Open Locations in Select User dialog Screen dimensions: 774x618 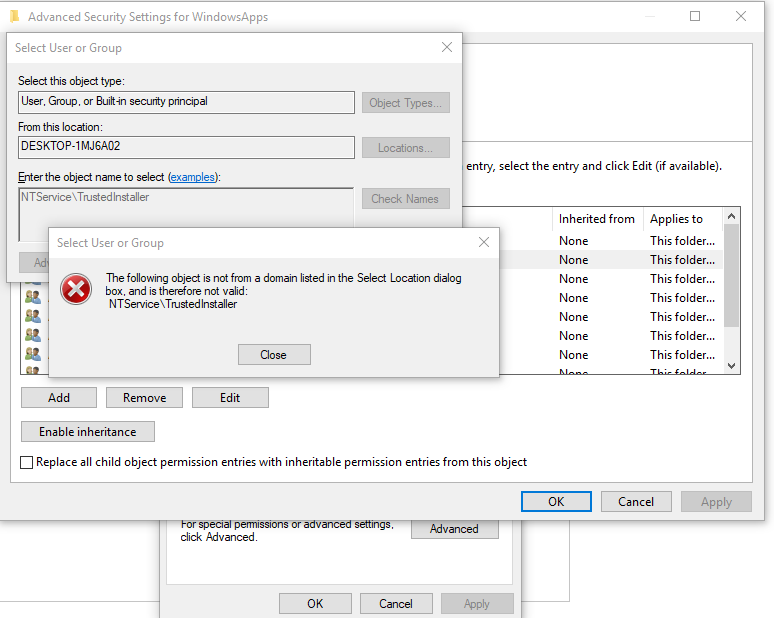[405, 148]
